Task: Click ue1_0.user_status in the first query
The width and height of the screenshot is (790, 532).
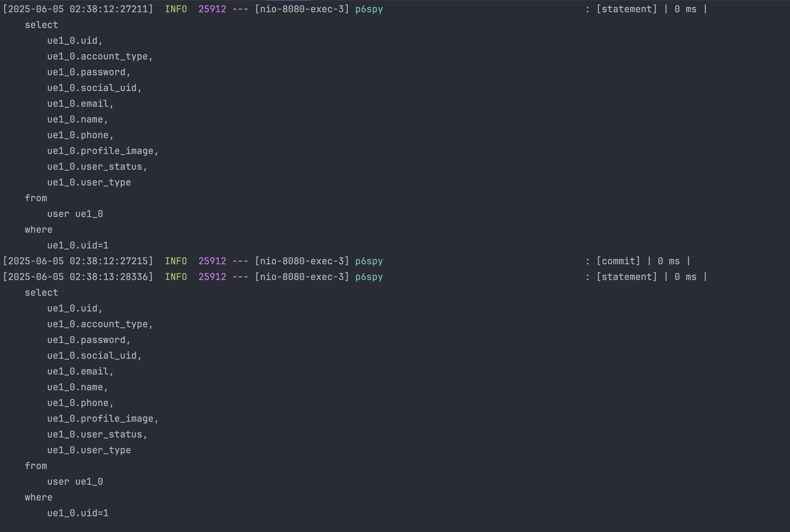Action: (97, 167)
